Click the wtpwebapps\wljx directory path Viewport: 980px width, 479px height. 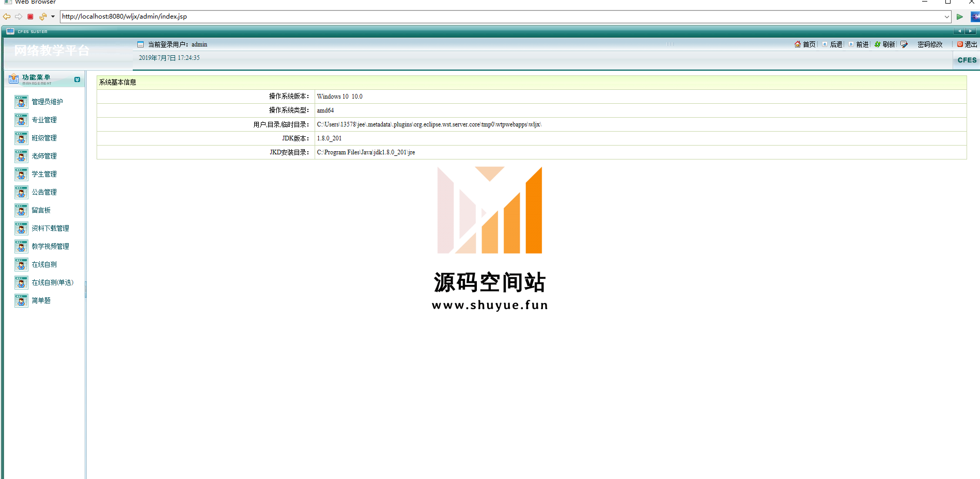[429, 124]
